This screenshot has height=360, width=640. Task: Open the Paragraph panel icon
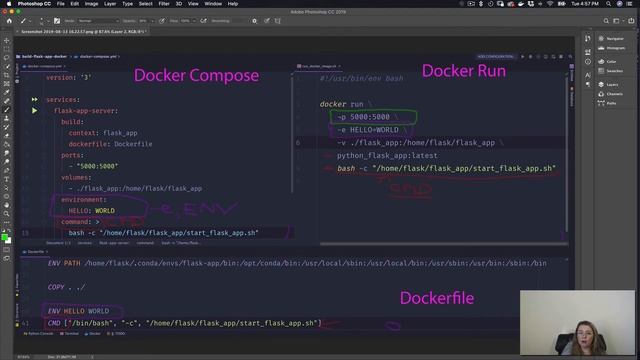click(588, 84)
